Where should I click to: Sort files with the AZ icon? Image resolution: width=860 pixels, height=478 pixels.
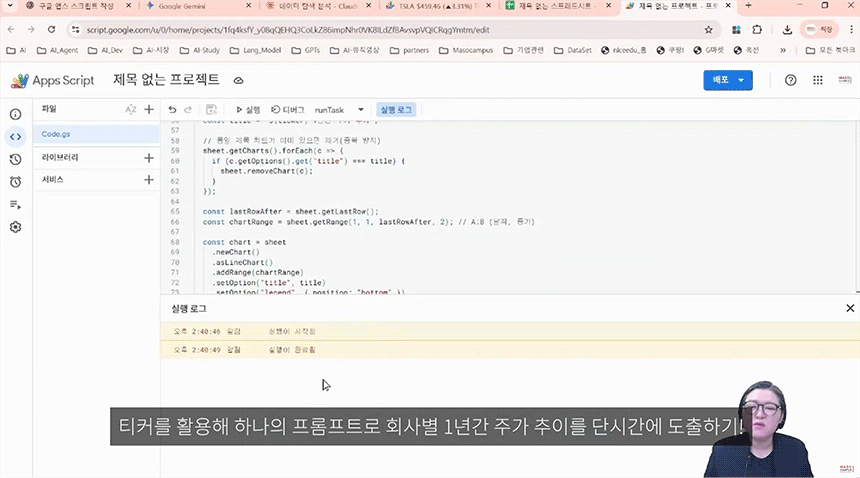130,110
